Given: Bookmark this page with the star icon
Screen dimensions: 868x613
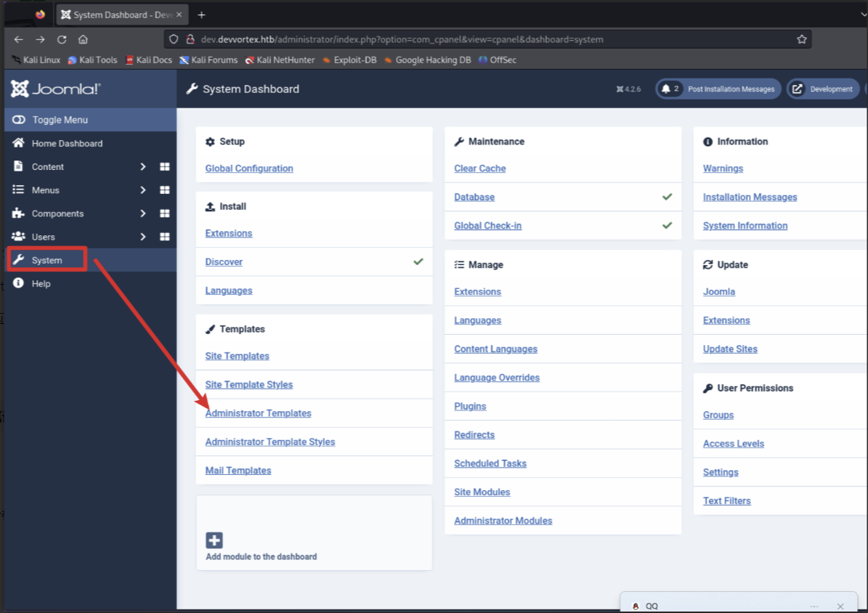Looking at the screenshot, I should click(x=801, y=39).
